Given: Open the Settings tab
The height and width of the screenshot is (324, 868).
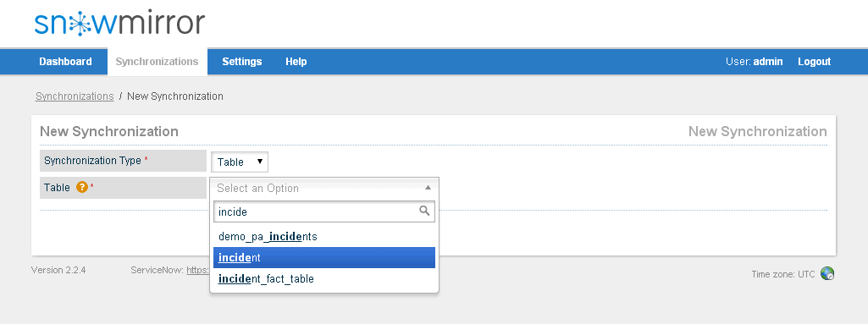Looking at the screenshot, I should pos(242,62).
